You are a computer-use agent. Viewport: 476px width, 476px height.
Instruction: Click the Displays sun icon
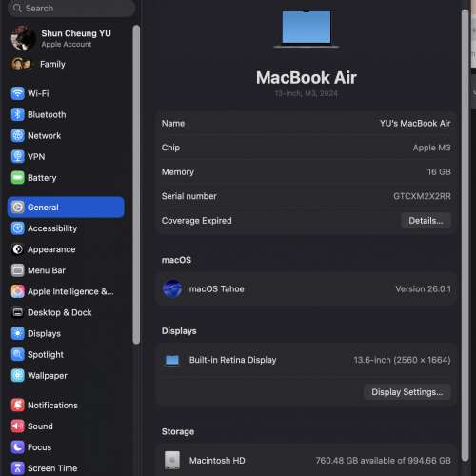click(17, 333)
